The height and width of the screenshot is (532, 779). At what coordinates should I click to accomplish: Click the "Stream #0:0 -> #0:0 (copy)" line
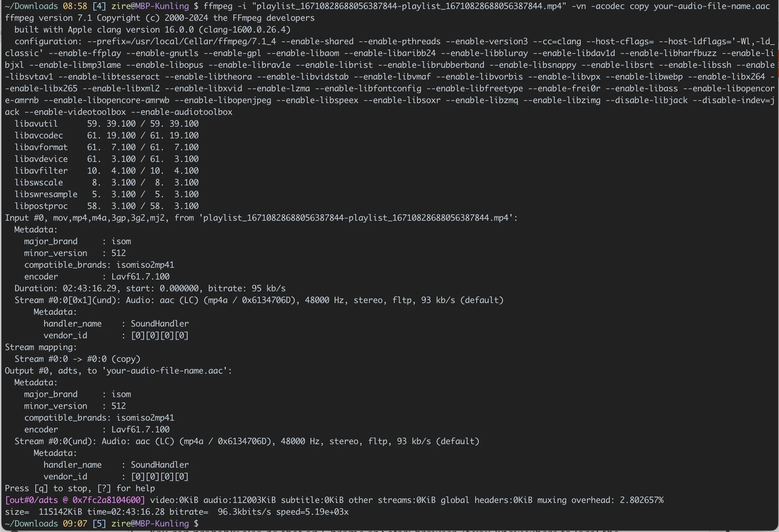click(77, 359)
